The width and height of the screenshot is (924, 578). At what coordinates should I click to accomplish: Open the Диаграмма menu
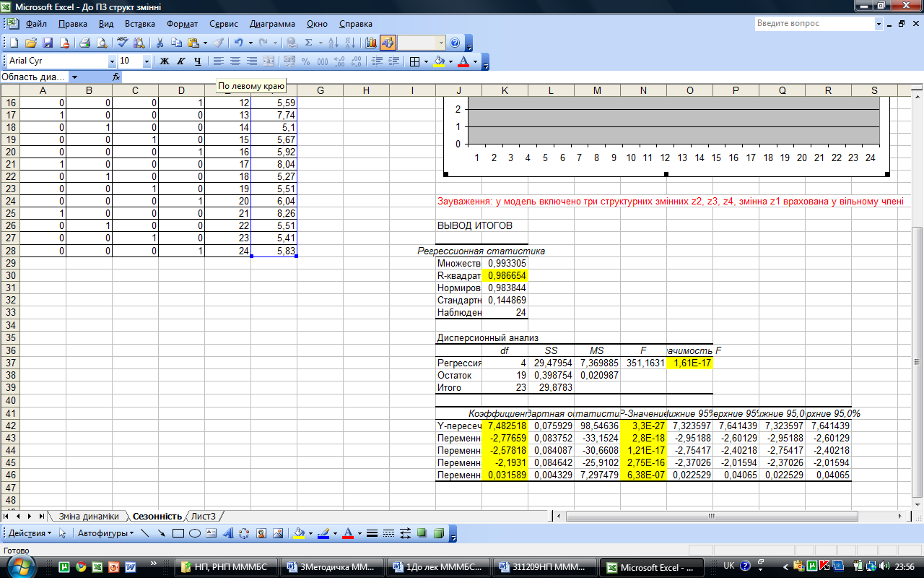coord(274,24)
